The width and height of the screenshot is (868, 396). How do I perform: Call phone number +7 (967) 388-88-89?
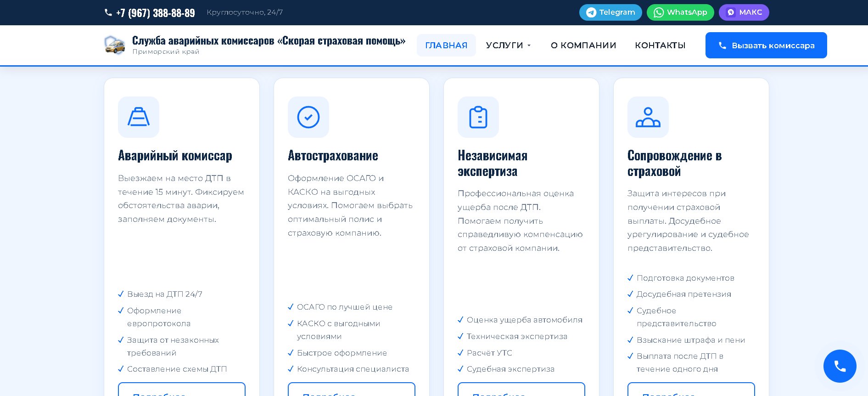click(156, 13)
